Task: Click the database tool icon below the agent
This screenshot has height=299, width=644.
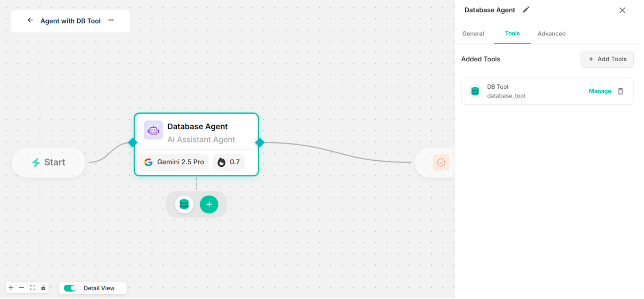Action: (184, 205)
